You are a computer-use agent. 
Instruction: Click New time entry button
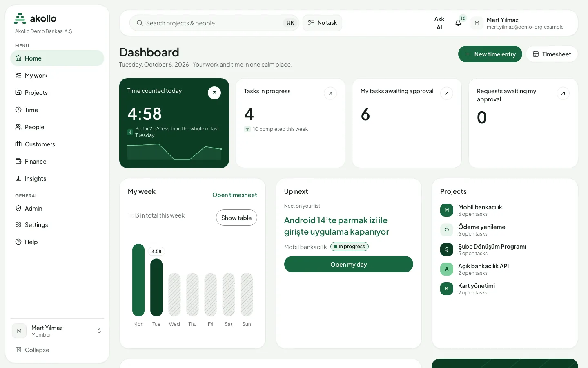click(x=490, y=54)
